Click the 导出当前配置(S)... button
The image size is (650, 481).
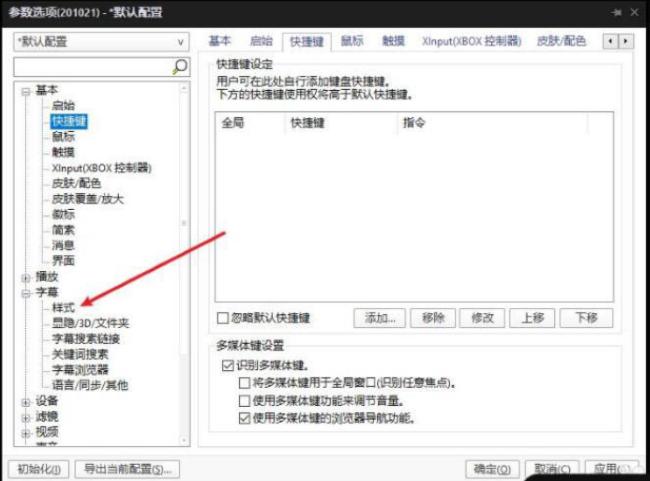pyautogui.click(x=128, y=468)
